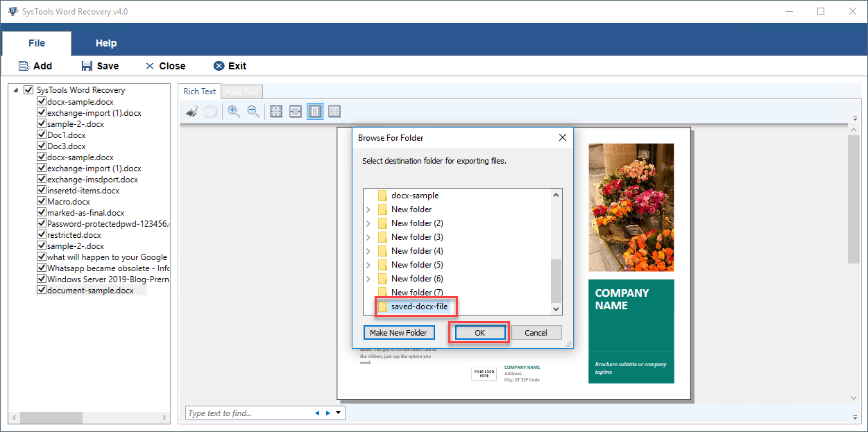Switch to the Plain Text tab

[x=241, y=92]
